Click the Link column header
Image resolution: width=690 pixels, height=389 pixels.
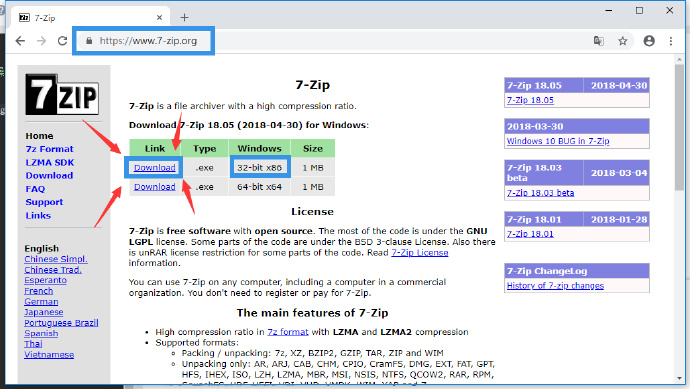tap(155, 148)
